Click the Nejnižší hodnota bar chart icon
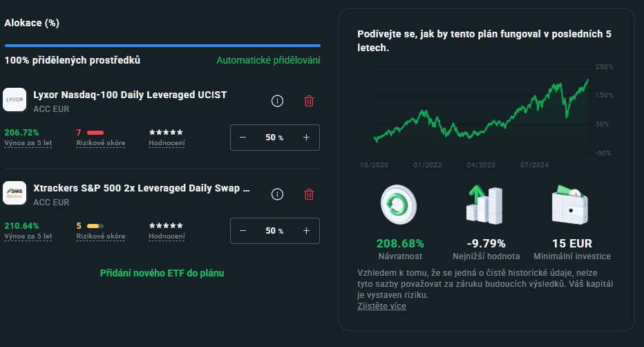644x347 pixels. (x=486, y=205)
